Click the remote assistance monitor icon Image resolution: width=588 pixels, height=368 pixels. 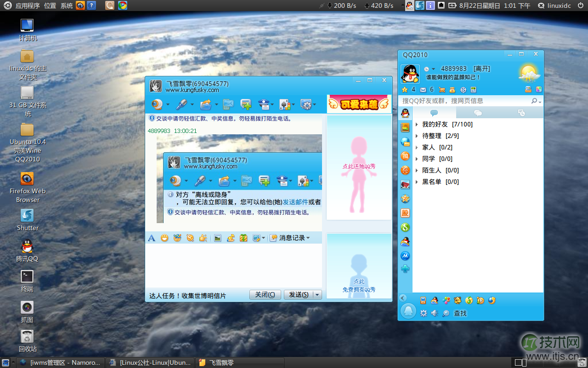(306, 104)
